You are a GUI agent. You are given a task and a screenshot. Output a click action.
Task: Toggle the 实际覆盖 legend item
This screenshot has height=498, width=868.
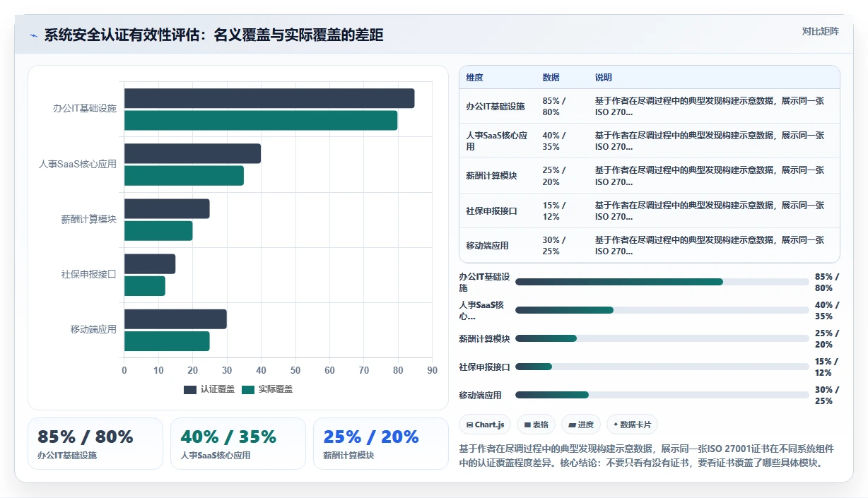[267, 389]
